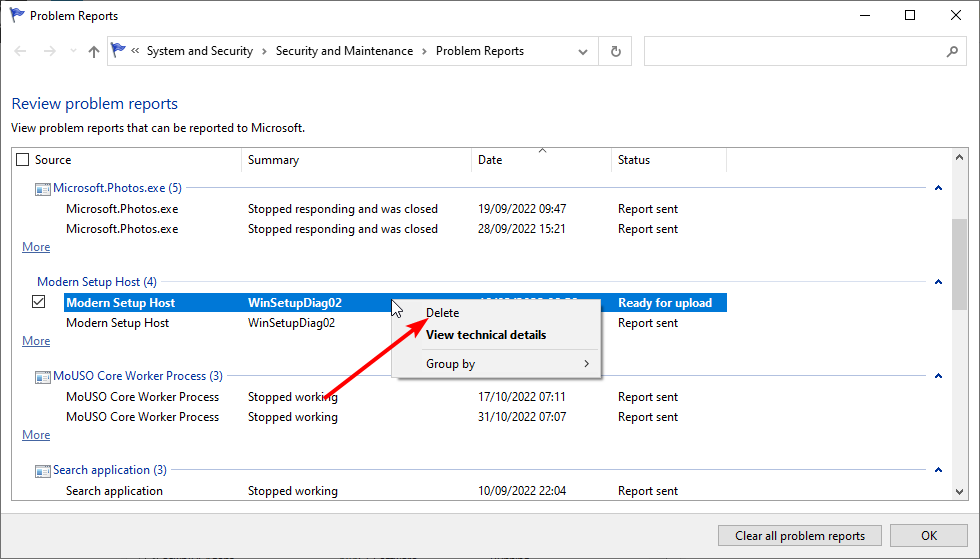Collapse the Microsoft.Photos.exe group
980x559 pixels.
(x=938, y=188)
